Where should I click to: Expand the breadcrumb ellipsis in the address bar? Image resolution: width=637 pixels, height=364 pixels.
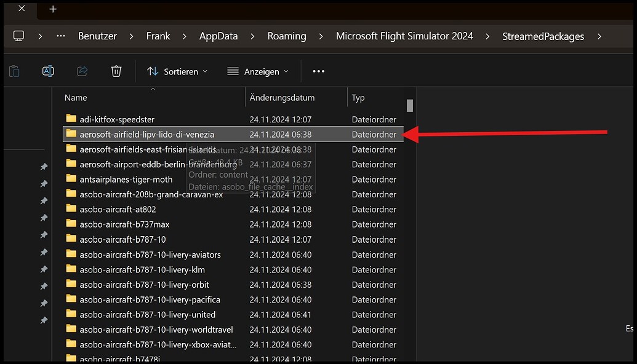point(60,36)
